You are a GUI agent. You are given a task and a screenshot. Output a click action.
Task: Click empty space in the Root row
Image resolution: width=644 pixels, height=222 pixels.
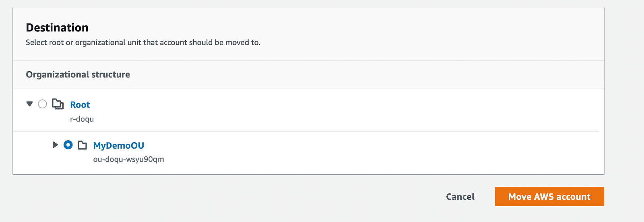[322, 109]
